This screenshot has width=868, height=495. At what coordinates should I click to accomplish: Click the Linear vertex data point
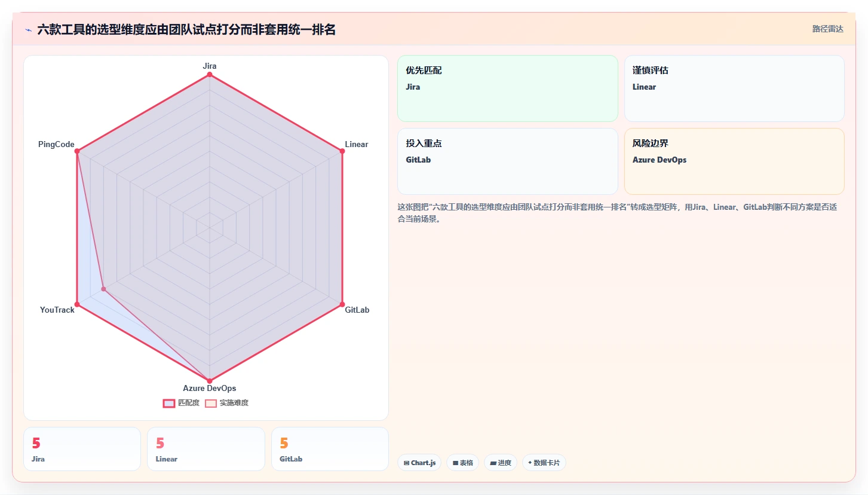click(x=342, y=151)
